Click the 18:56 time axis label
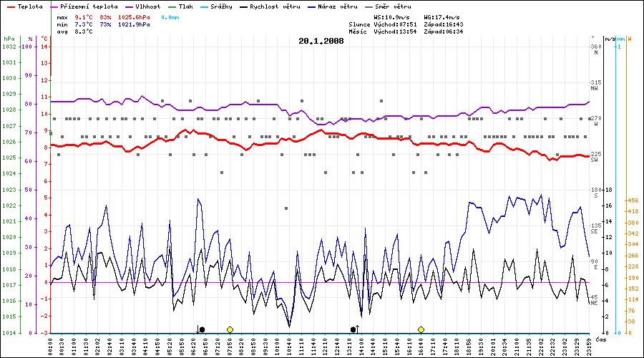This screenshot has width=644, height=358. click(469, 347)
